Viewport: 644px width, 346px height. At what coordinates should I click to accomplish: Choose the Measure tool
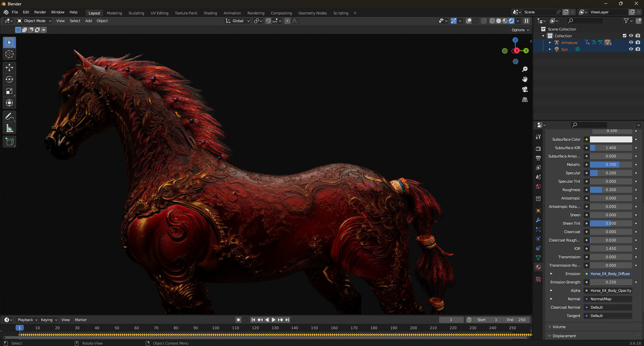[9, 128]
